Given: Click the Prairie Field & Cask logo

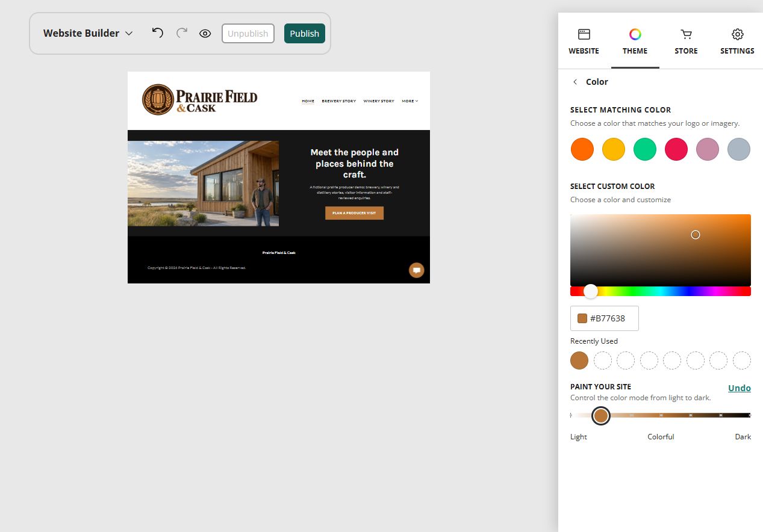Looking at the screenshot, I should pos(199,99).
